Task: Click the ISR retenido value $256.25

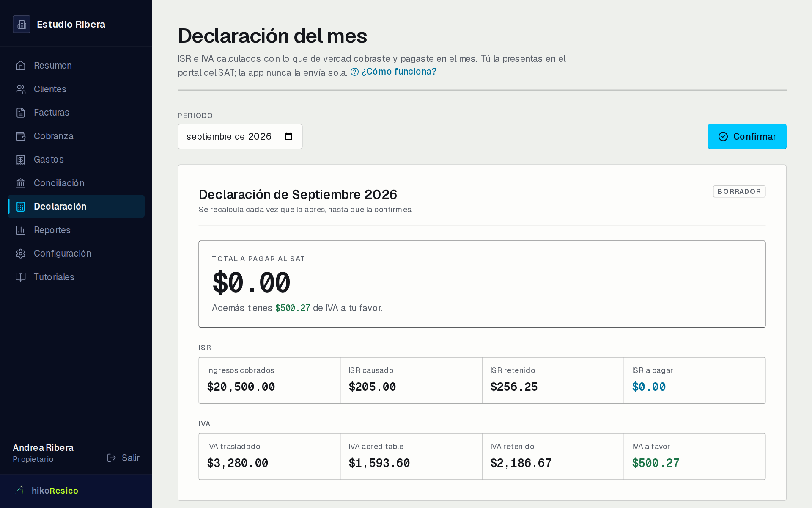Action: tap(514, 387)
